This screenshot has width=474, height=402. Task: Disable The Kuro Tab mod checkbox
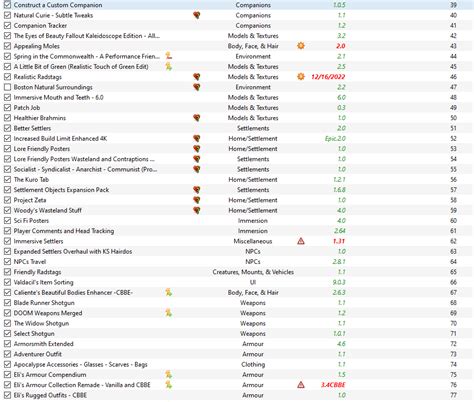[x=7, y=180]
